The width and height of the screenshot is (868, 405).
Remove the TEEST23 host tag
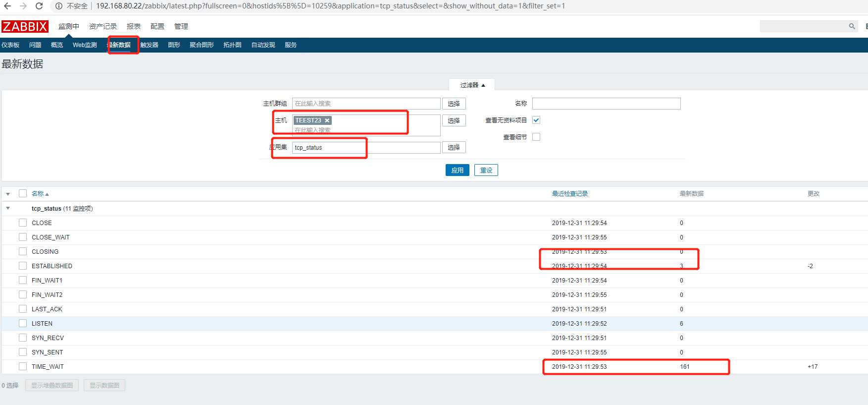(327, 120)
